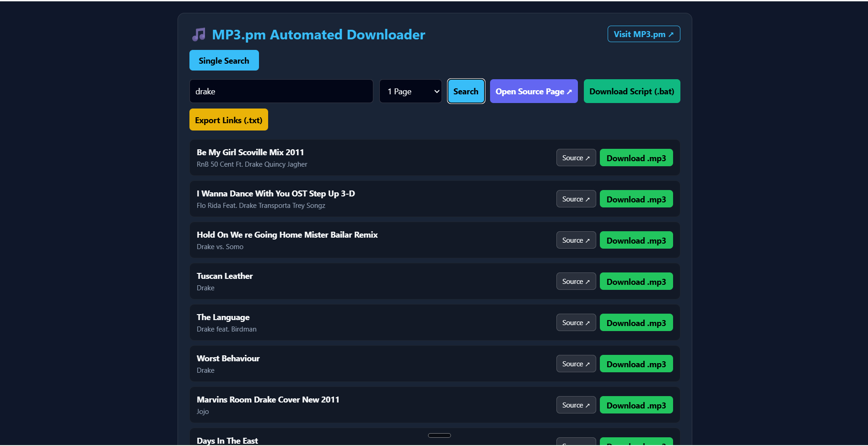Click the music note logo icon
The width and height of the screenshot is (868, 446).
199,34
